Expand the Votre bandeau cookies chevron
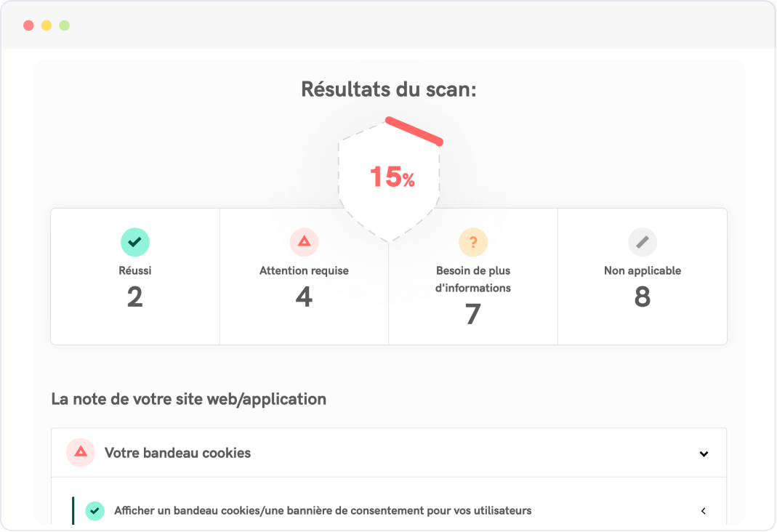Screen dimensions: 777x532 point(704,454)
